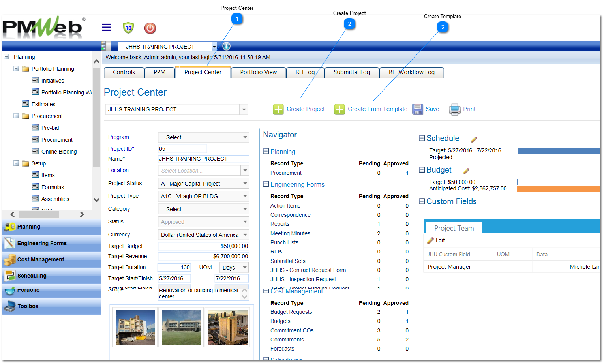
Task: Open the Location dropdown arrow
Action: pos(245,171)
